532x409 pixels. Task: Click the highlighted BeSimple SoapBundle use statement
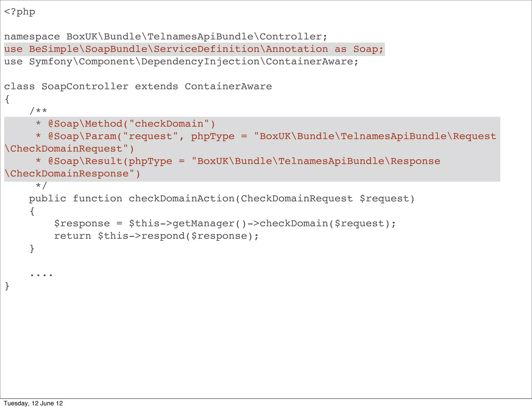point(194,49)
